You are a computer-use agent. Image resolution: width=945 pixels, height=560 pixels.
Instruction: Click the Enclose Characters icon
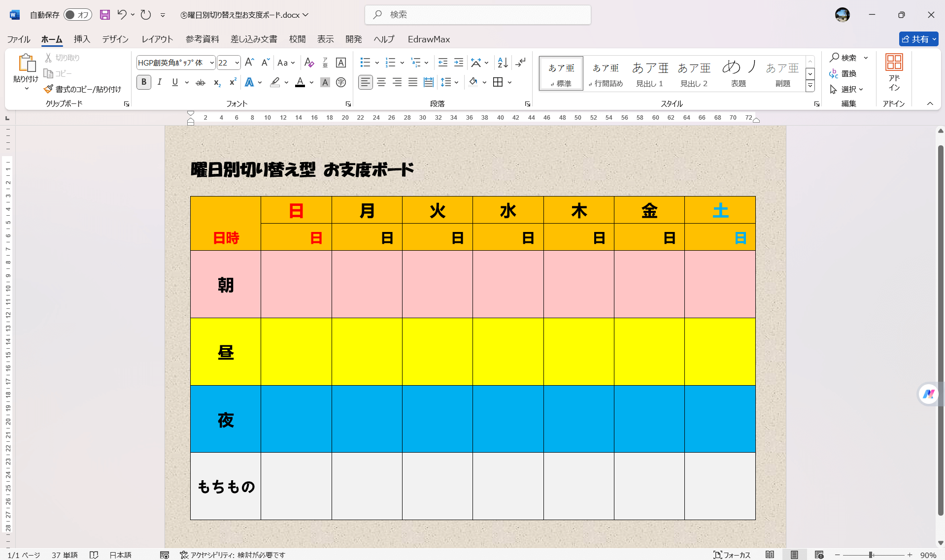tap(341, 82)
